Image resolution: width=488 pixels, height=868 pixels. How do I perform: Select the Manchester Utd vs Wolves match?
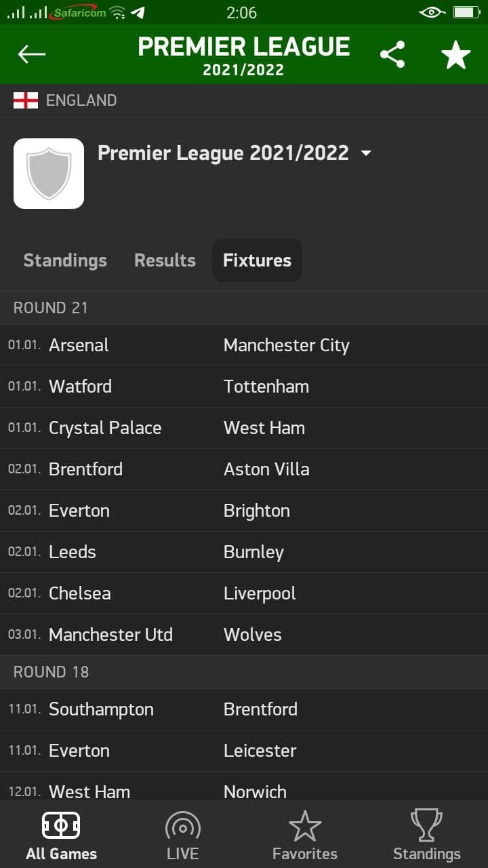pyautogui.click(x=244, y=635)
